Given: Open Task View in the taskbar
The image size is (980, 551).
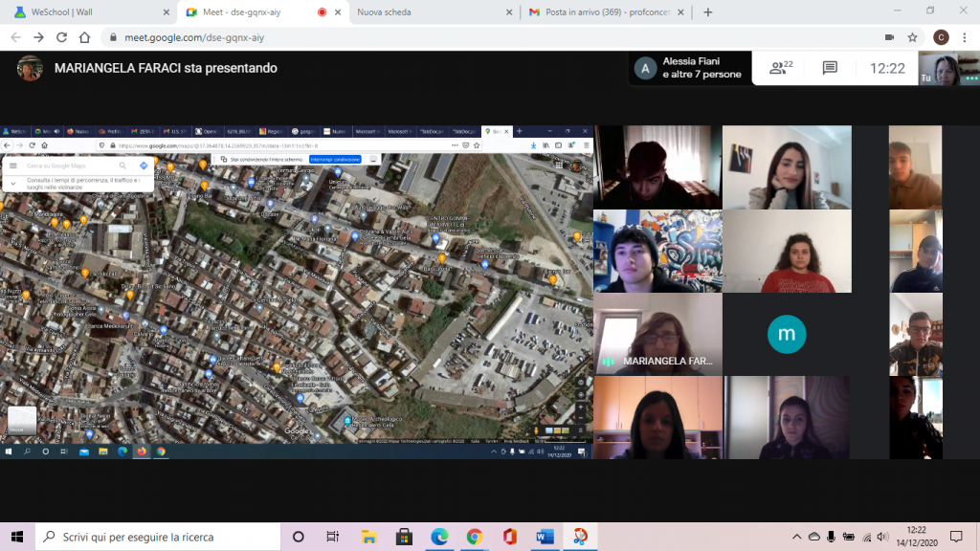Looking at the screenshot, I should [x=332, y=537].
